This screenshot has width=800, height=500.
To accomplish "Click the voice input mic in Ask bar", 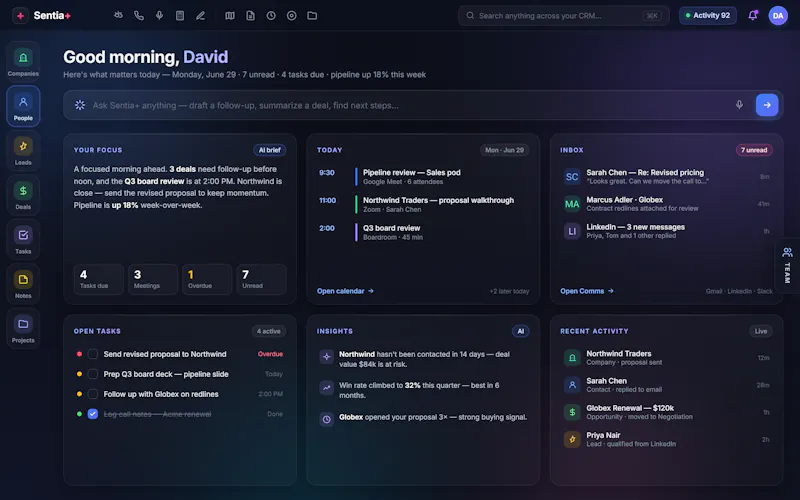I will 739,105.
